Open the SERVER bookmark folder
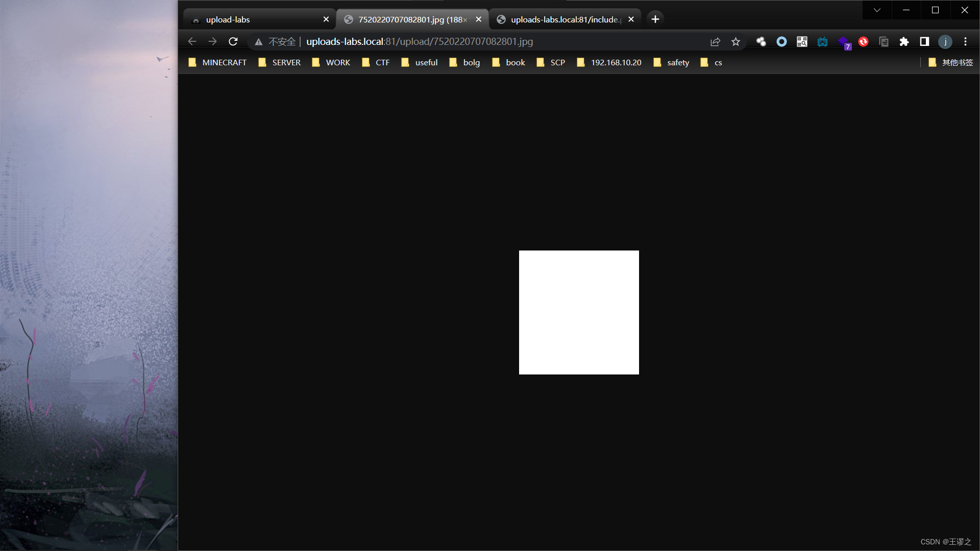The height and width of the screenshot is (551, 980). [280, 62]
